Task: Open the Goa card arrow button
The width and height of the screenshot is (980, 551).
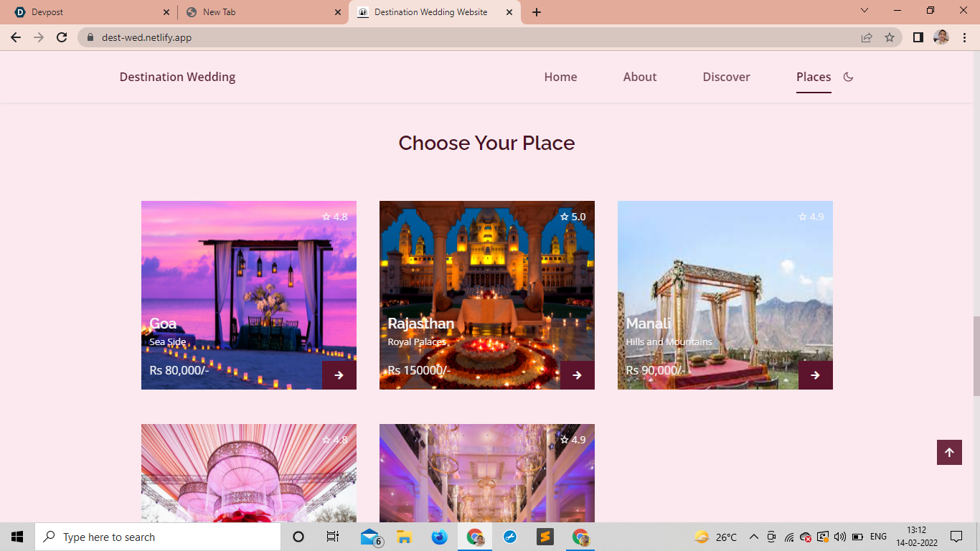Action: coord(339,375)
